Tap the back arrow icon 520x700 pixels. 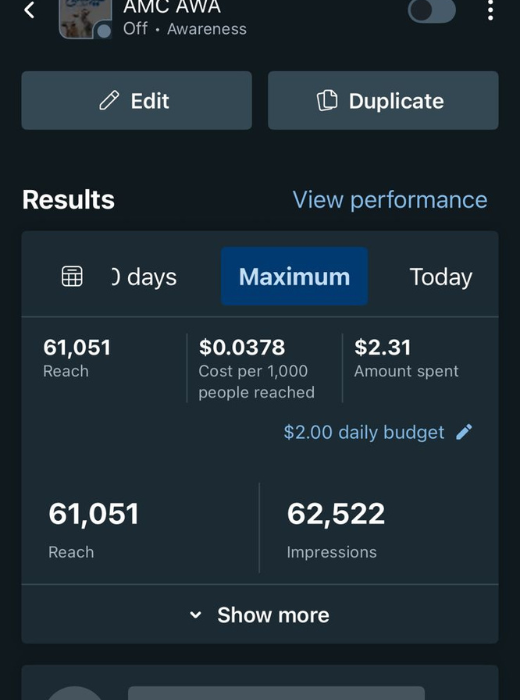pos(29,10)
